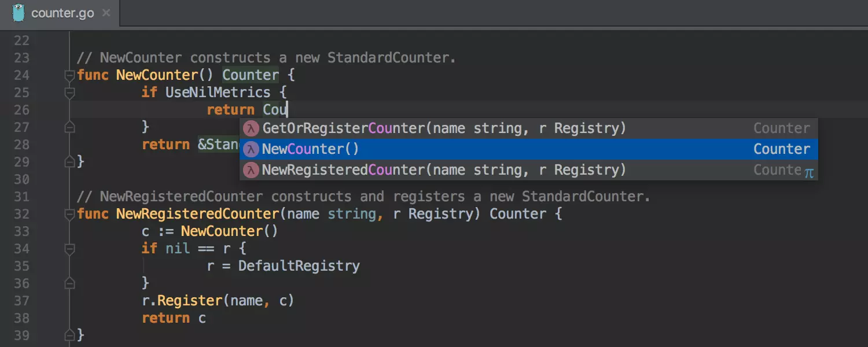Click line number 33 in the gutter
Viewport: 868px width, 347px height.
21,231
